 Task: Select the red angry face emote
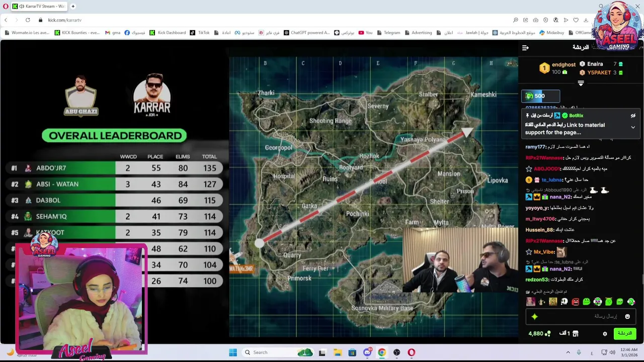click(575, 302)
